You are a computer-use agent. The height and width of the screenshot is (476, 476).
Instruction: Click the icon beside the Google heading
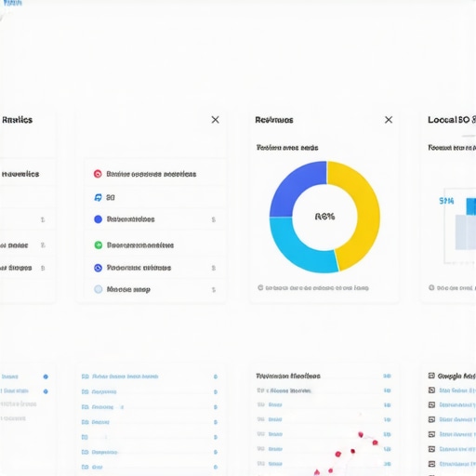coord(431,376)
